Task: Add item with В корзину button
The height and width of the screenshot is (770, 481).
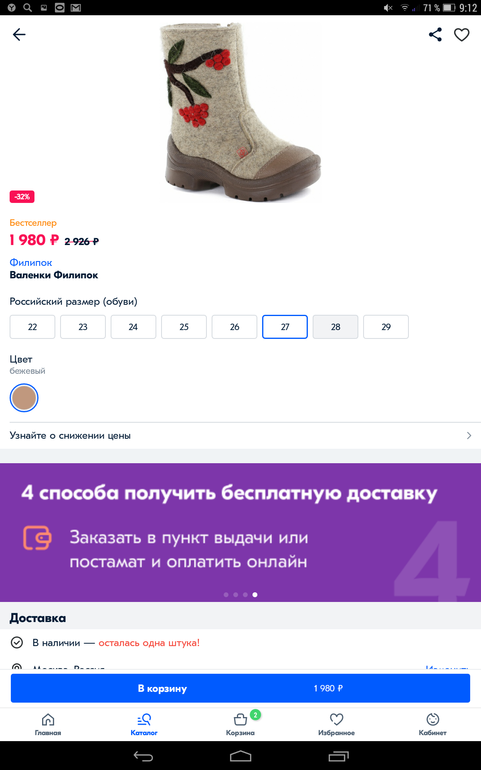Action: click(240, 688)
